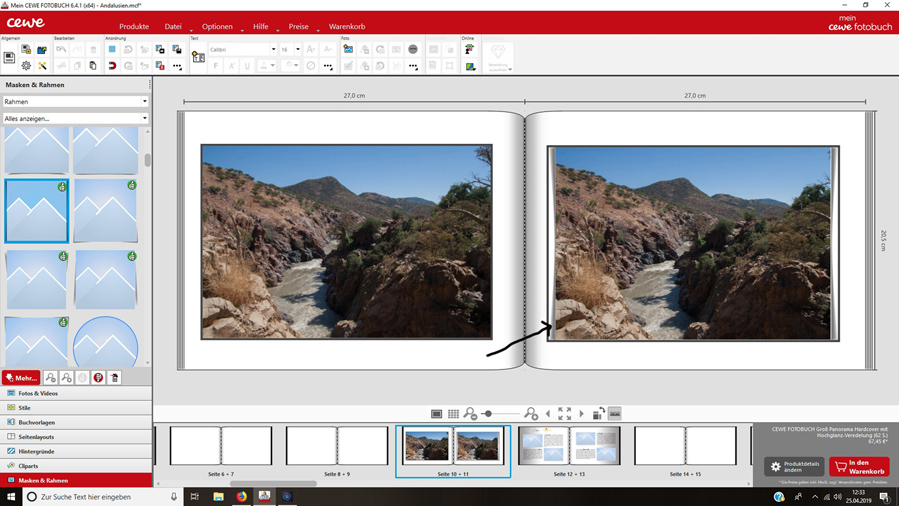Toggle the page strip visibility button
Viewport: 899px width, 506px height.
point(615,414)
